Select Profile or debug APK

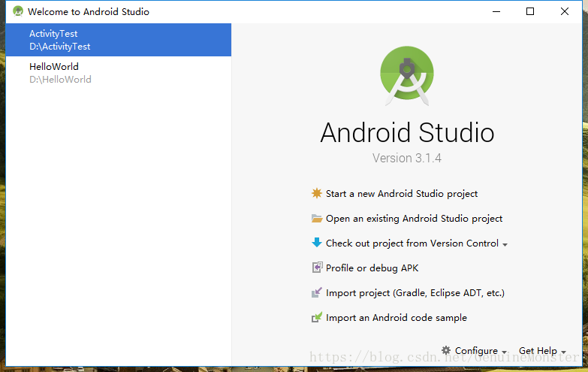click(x=372, y=268)
